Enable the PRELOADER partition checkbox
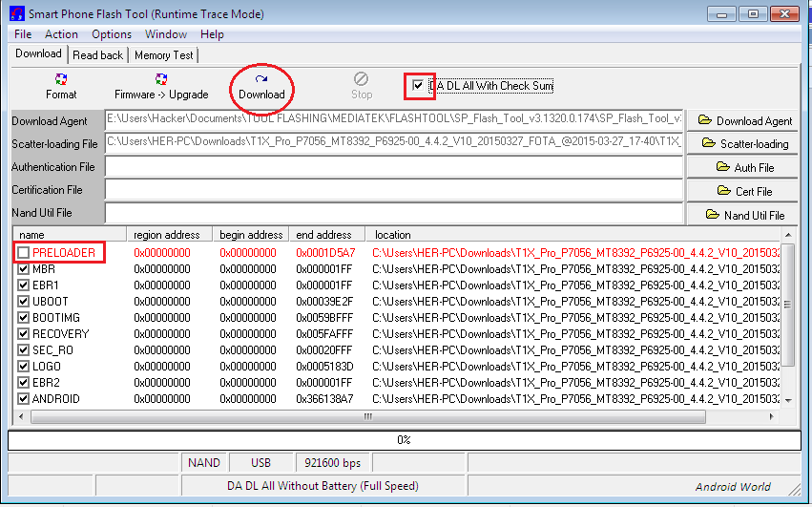 tap(23, 252)
